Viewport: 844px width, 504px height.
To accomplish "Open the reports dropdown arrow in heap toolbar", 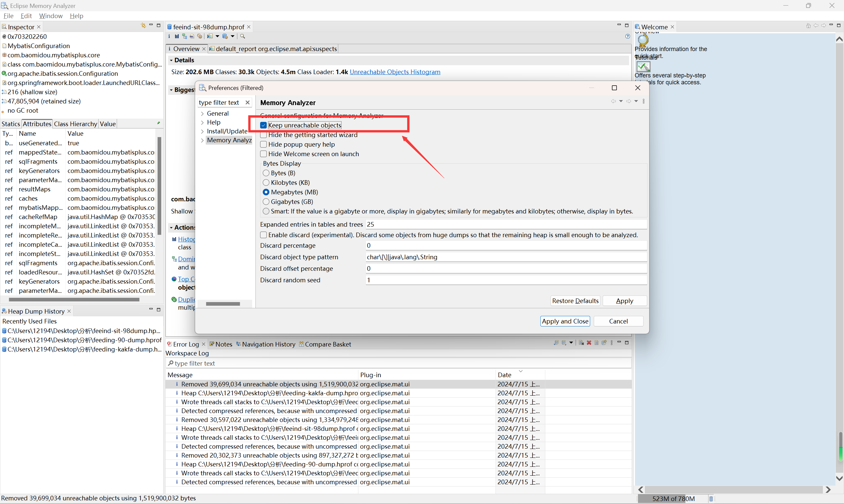I will 218,36.
